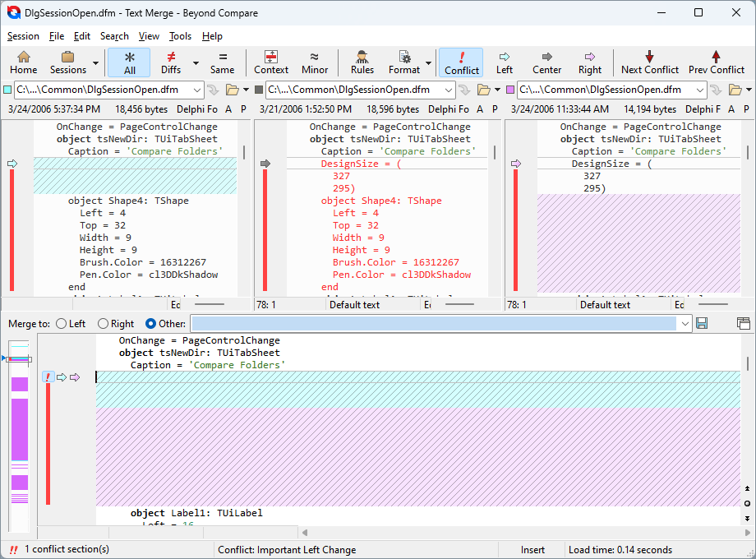Open the Search menu
Image resolution: width=756 pixels, height=559 pixels.
click(114, 36)
